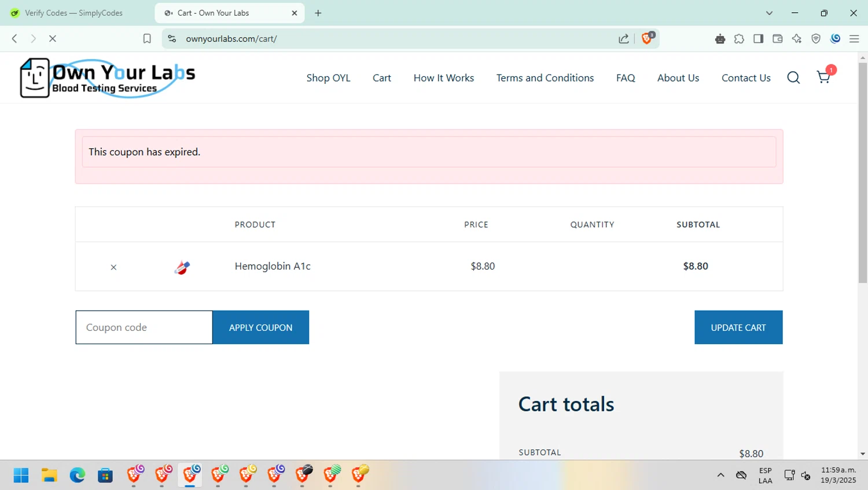Viewport: 868px width, 490px height.
Task: Open the Hemoglobin A1c product link
Action: (273, 266)
